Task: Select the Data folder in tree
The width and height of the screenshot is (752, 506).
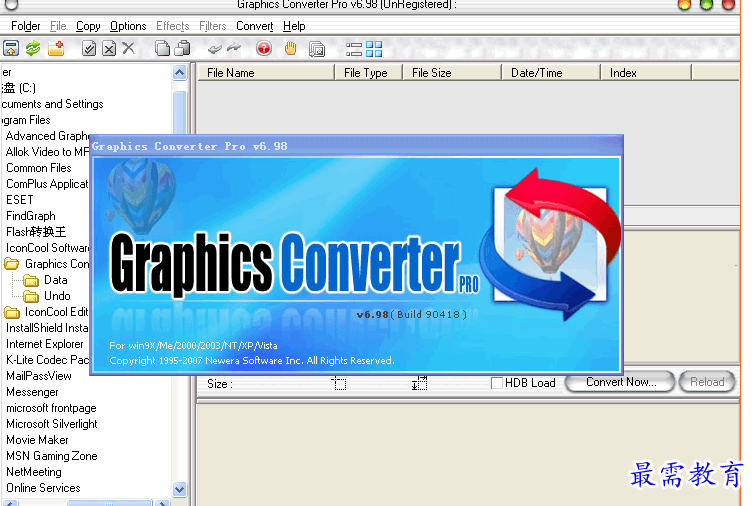Action: (x=56, y=280)
